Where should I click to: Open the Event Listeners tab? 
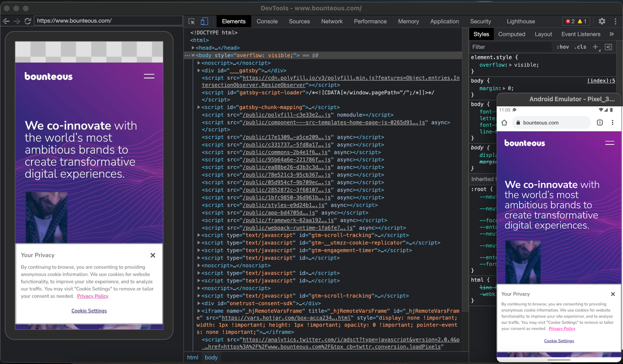coord(581,34)
